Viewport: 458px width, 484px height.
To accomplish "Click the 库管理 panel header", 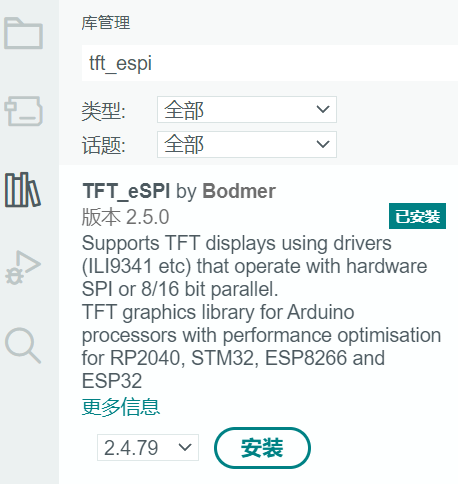I will point(106,23).
